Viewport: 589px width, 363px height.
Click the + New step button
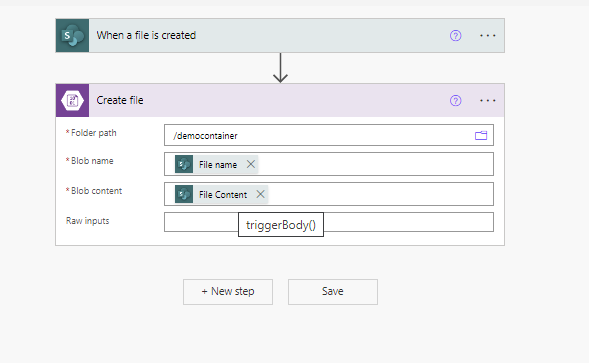click(228, 292)
